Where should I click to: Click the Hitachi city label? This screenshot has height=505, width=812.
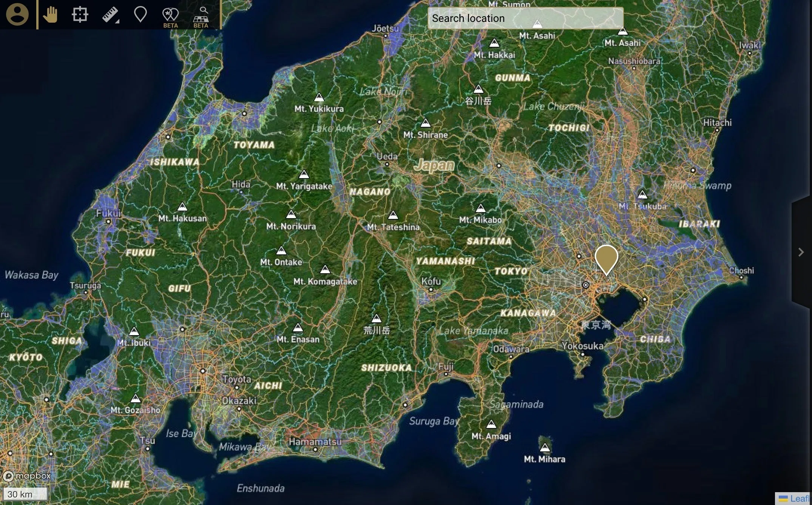click(x=717, y=123)
